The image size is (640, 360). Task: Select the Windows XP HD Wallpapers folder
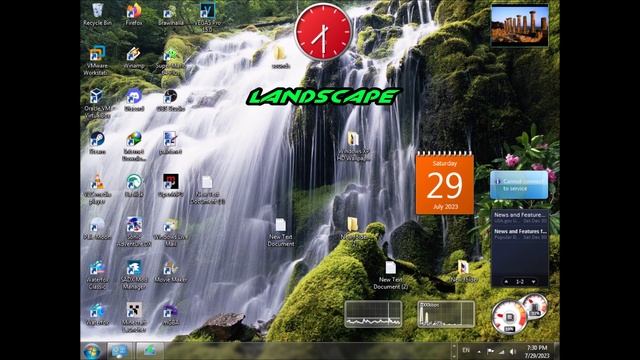point(353,146)
